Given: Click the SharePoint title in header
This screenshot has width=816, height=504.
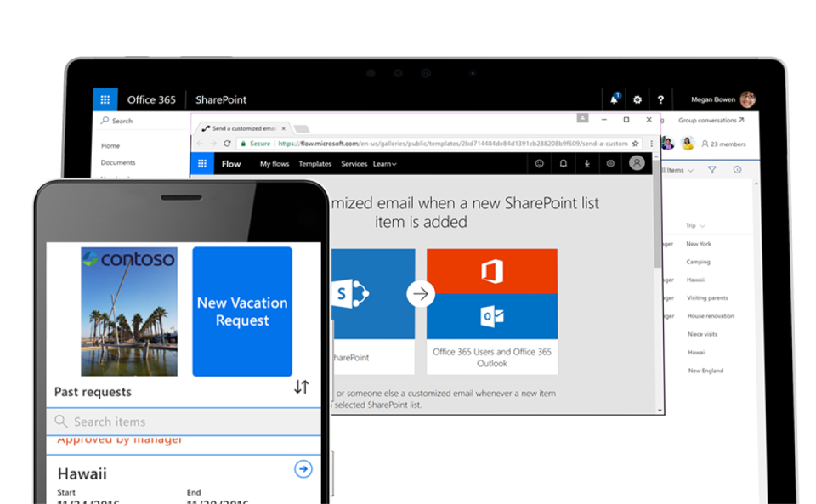Looking at the screenshot, I should point(221,99).
